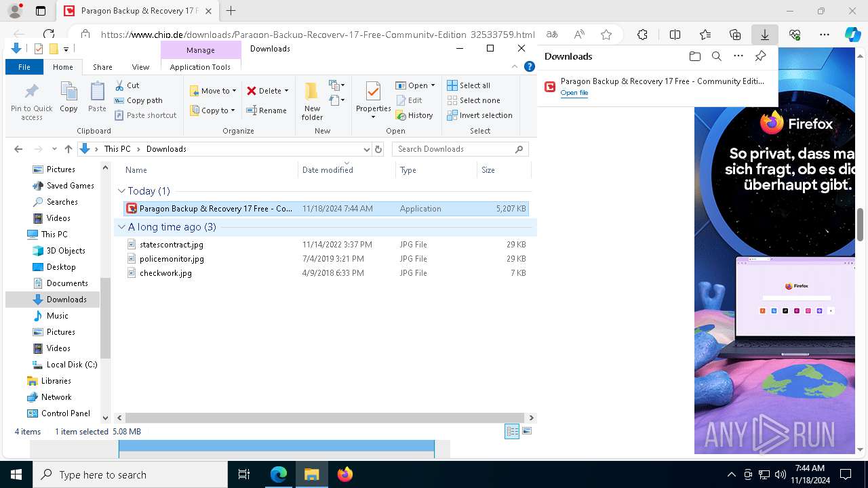This screenshot has height=488, width=868.
Task: Click horizontal scrollbar in file list
Action: click(x=325, y=418)
